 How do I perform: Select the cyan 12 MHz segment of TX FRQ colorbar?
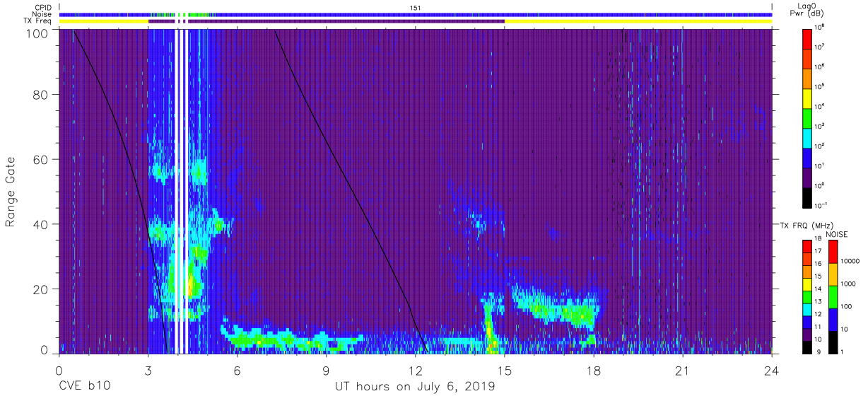pyautogui.click(x=808, y=308)
